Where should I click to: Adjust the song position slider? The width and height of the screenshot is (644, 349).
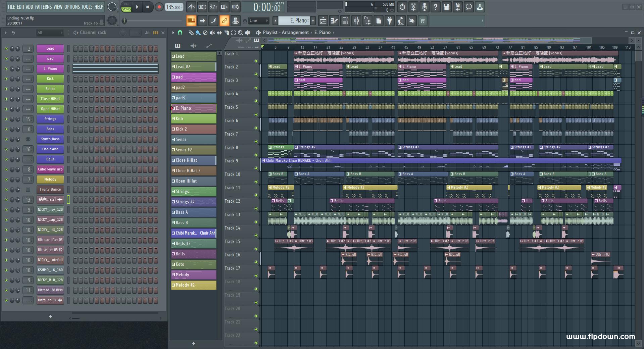(152, 21)
